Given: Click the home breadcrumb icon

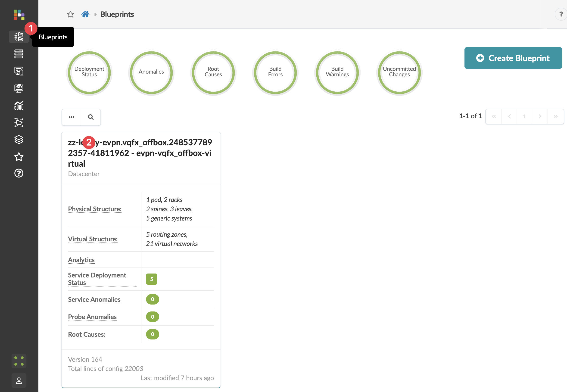Looking at the screenshot, I should tap(85, 14).
